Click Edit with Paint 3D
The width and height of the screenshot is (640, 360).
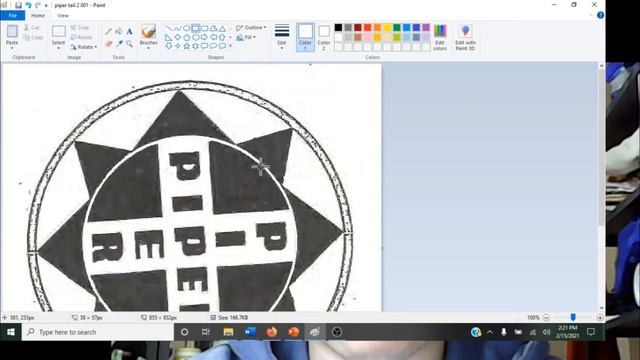(465, 38)
